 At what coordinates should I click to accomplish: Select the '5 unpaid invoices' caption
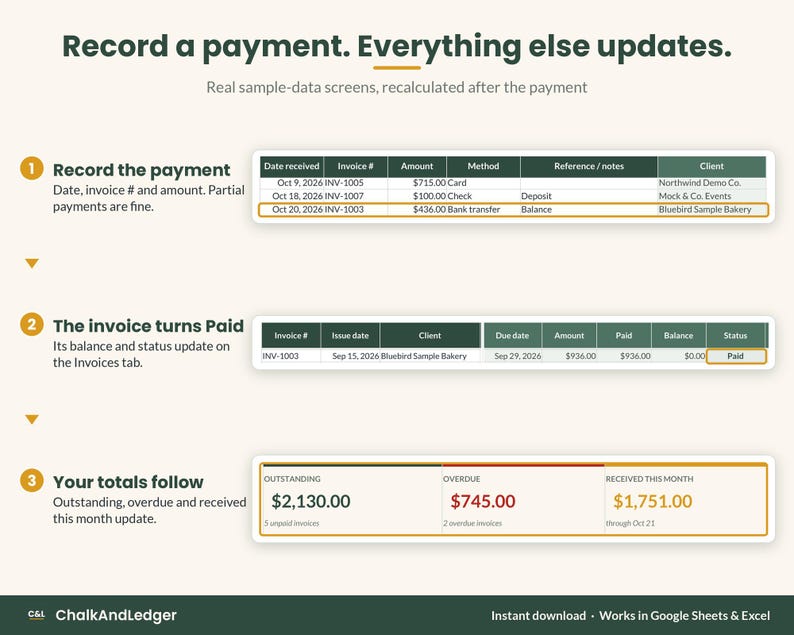click(292, 523)
